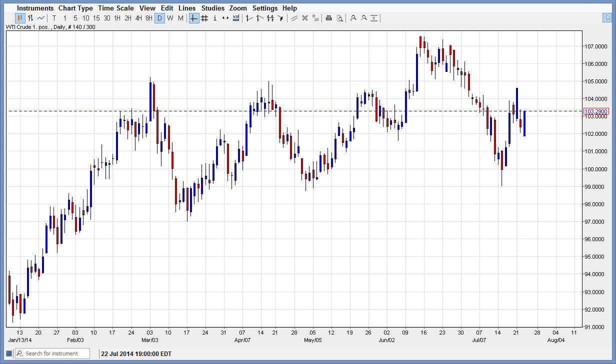Screen dimensions: 616x364
Task: Select a trend line drawing tool
Action: click(x=248, y=18)
